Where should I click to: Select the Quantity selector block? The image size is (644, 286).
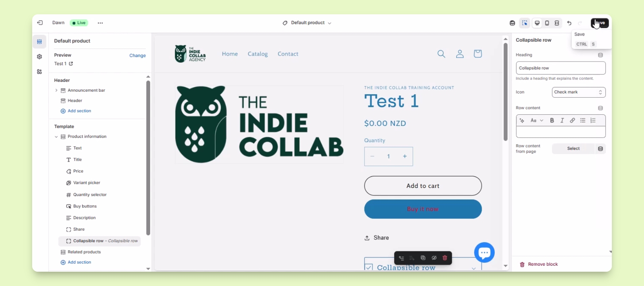point(90,195)
